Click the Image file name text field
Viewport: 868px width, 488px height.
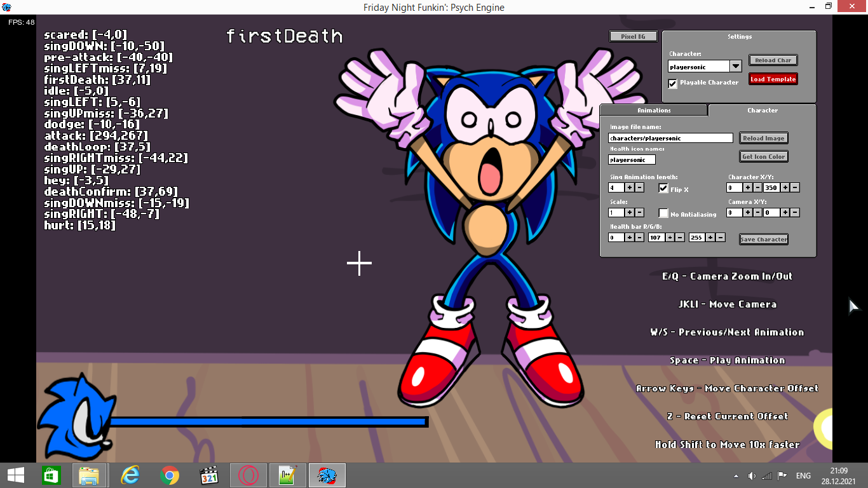click(670, 138)
